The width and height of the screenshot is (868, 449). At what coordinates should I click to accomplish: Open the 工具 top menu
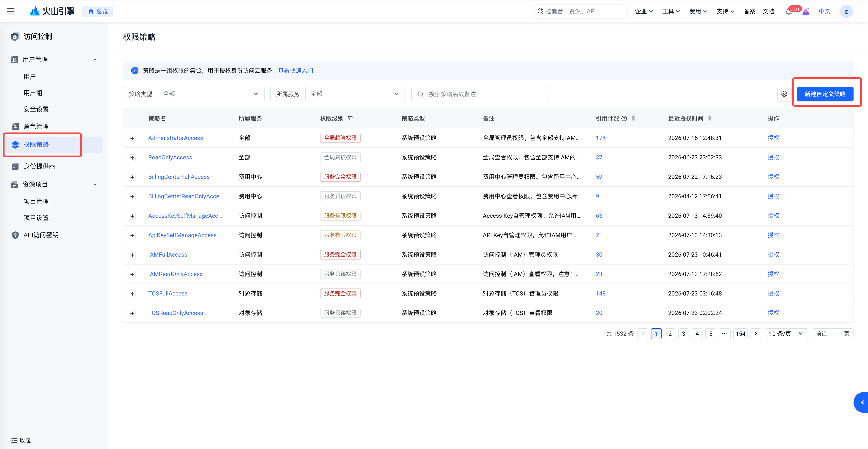click(671, 12)
